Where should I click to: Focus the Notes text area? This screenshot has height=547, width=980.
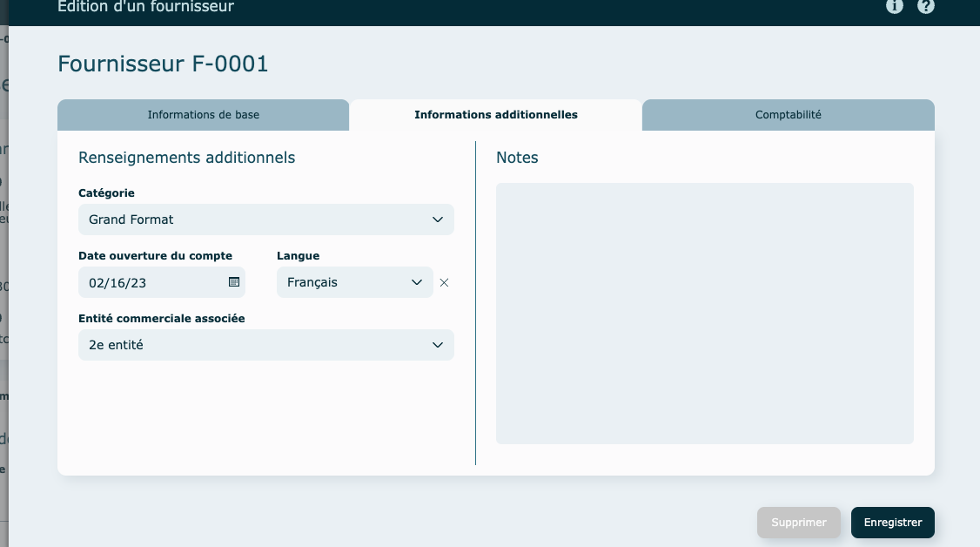pos(704,314)
